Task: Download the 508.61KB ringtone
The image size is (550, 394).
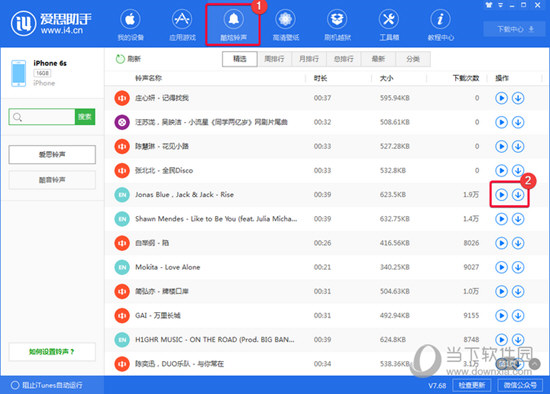Action: (x=518, y=122)
